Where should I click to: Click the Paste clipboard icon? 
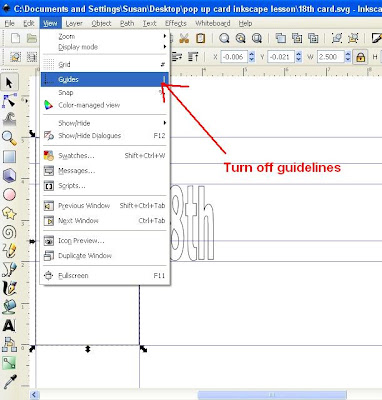[200, 38]
